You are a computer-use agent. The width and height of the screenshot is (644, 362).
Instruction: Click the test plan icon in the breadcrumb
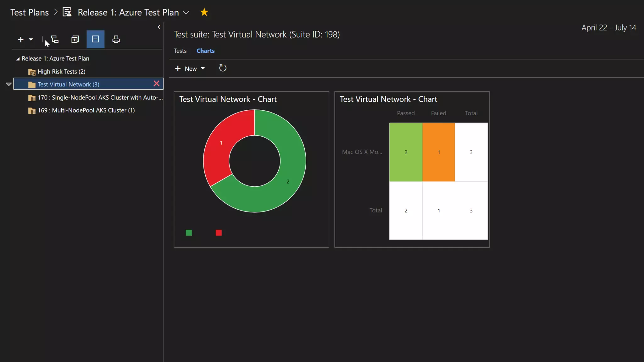[67, 12]
